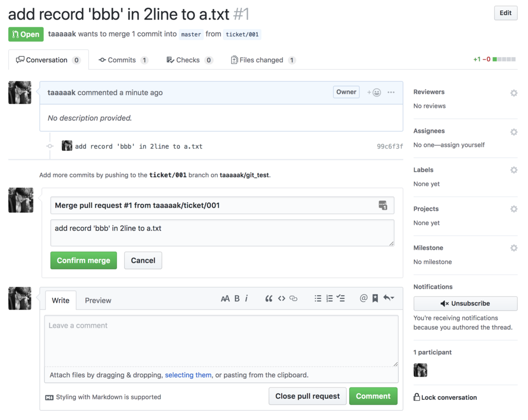Apply bold text formatting

coord(237,299)
